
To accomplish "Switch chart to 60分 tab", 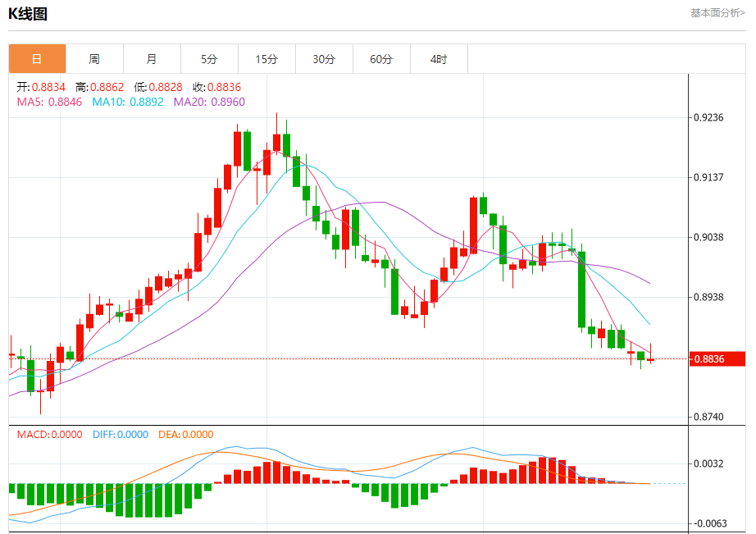I will click(x=381, y=59).
